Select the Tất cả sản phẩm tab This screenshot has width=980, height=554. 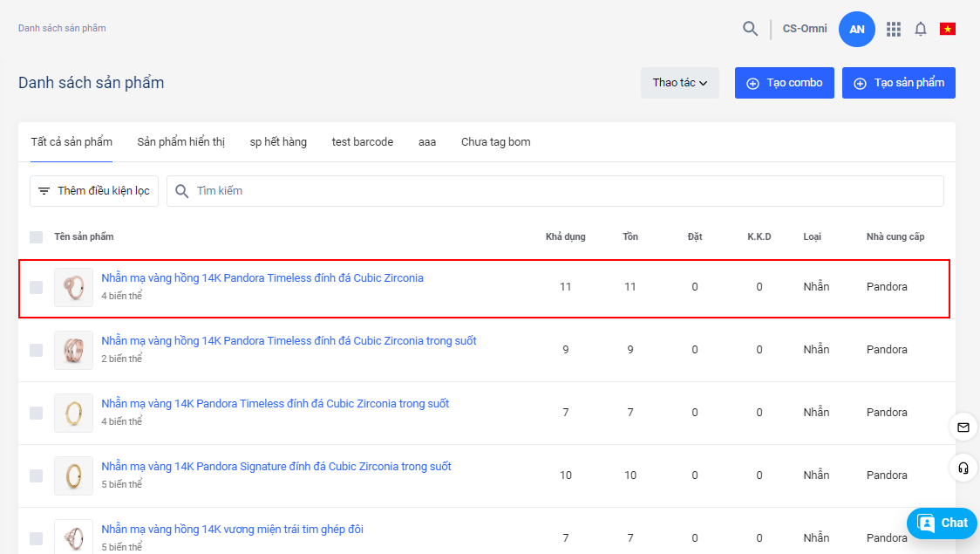(x=71, y=142)
